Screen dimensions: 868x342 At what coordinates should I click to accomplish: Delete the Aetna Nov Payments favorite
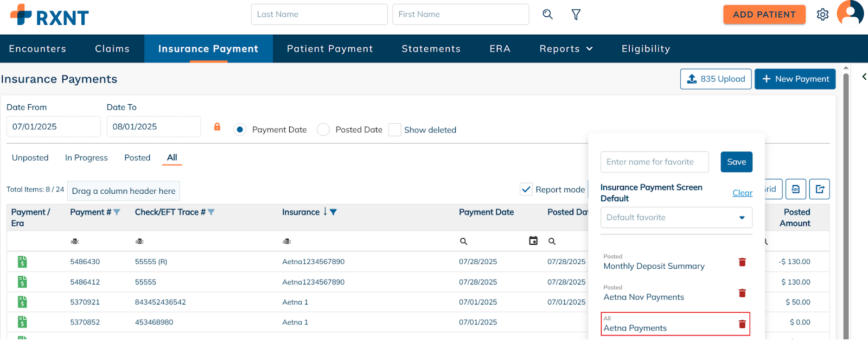[x=742, y=293]
